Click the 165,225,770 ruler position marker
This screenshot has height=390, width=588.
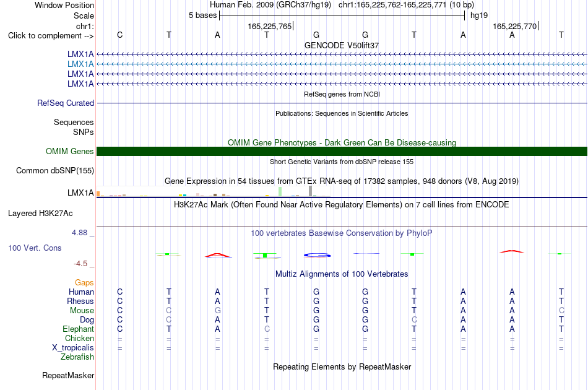coord(515,26)
